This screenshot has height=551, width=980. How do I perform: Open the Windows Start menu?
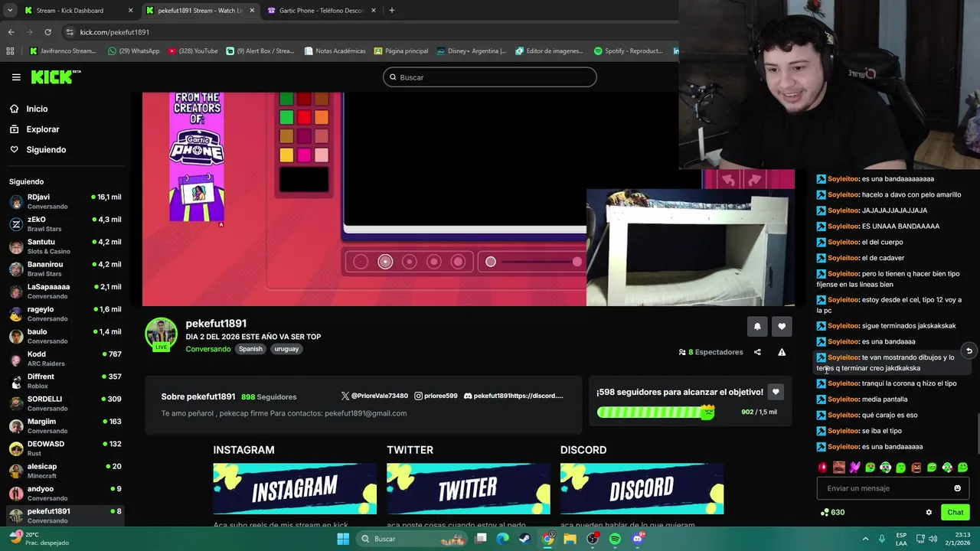(x=343, y=539)
